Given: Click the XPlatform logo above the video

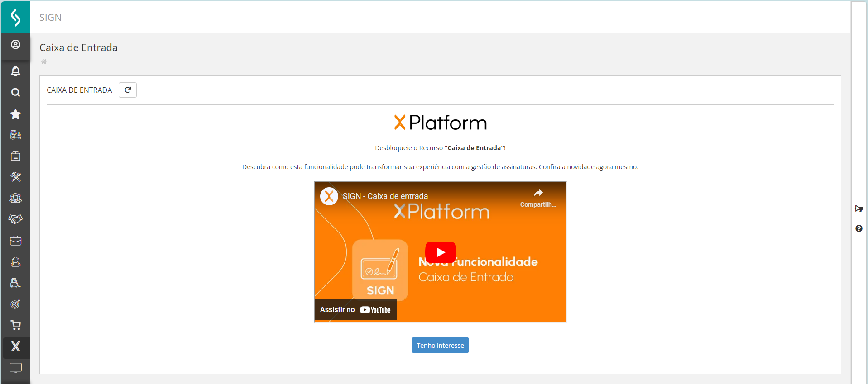Looking at the screenshot, I should pyautogui.click(x=440, y=123).
